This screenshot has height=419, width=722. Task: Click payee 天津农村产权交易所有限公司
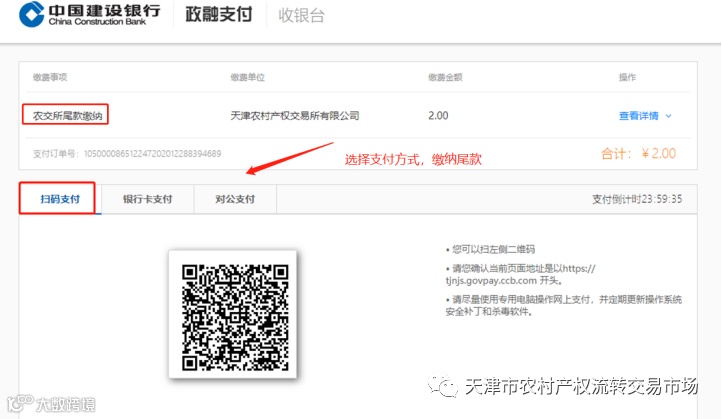pyautogui.click(x=295, y=116)
